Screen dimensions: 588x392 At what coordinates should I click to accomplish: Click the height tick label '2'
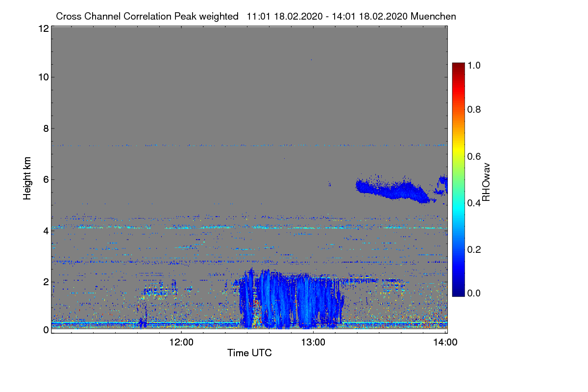pyautogui.click(x=45, y=282)
